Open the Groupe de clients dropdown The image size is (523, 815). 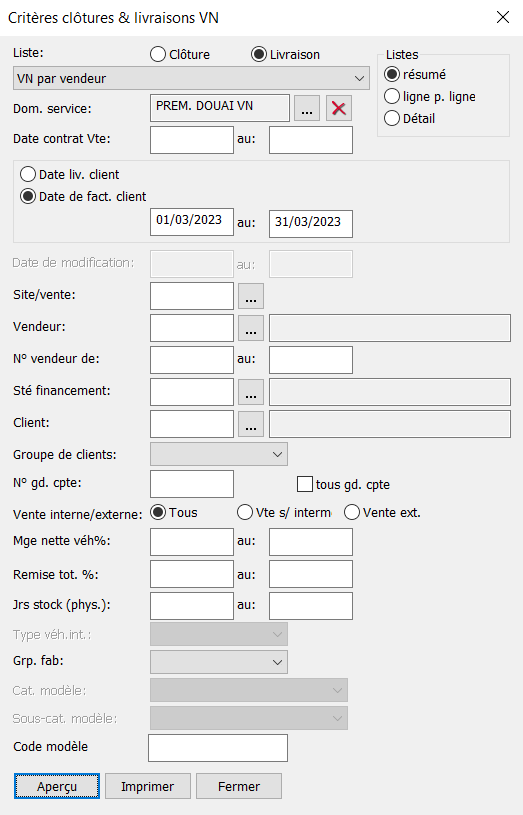pyautogui.click(x=218, y=454)
